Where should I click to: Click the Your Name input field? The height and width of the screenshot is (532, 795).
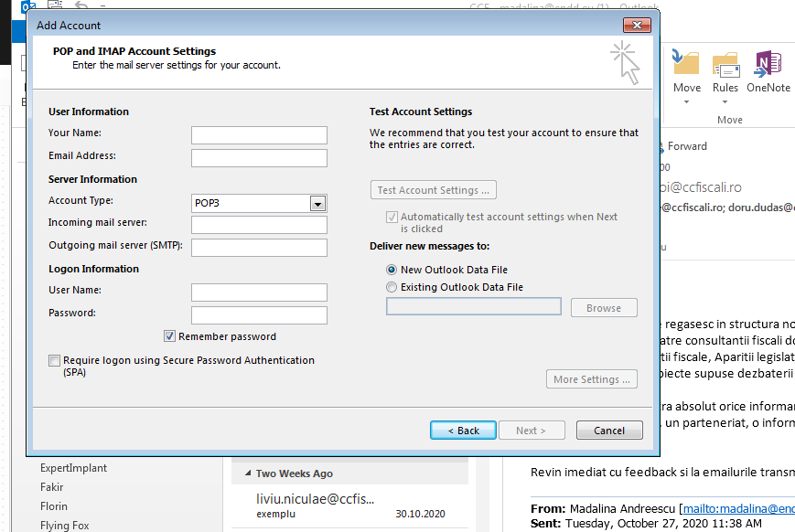pyautogui.click(x=259, y=135)
